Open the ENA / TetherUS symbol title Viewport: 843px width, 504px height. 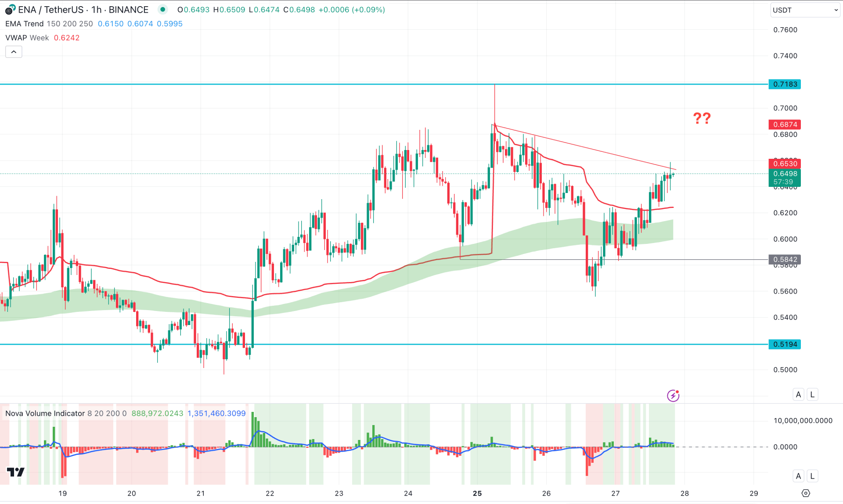(83, 10)
